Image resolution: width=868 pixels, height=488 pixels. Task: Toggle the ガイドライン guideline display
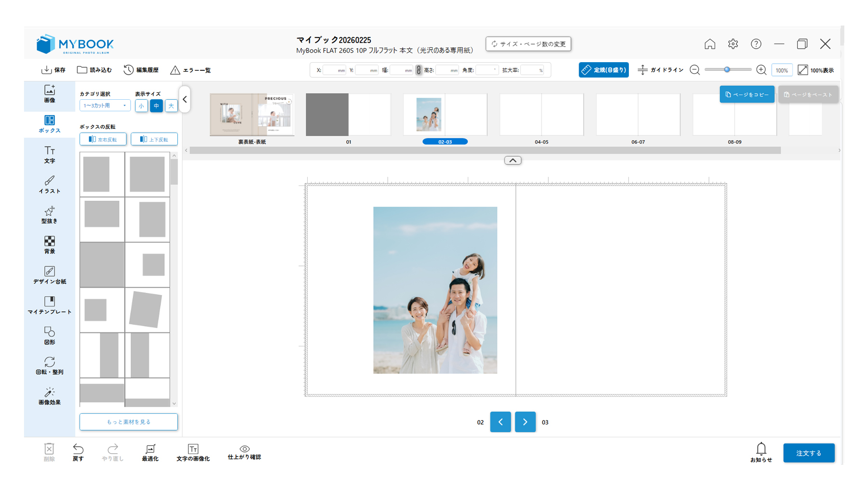click(660, 70)
